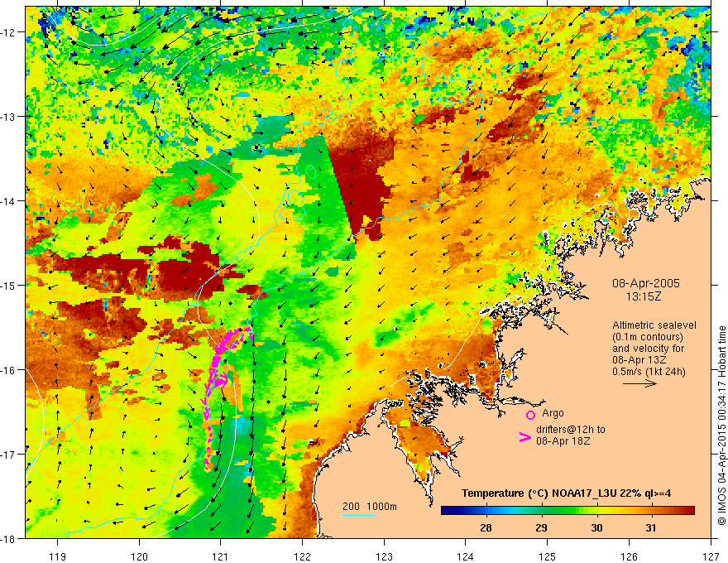This screenshot has height=563, width=728.
Task: Click the '(0.1m contours)' text
Action: click(648, 337)
